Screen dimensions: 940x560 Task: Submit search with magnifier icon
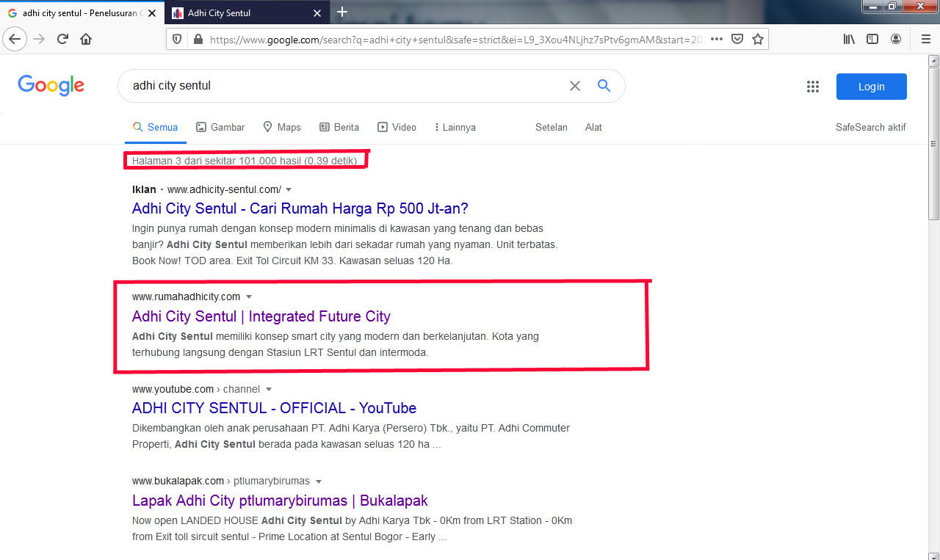click(x=604, y=86)
